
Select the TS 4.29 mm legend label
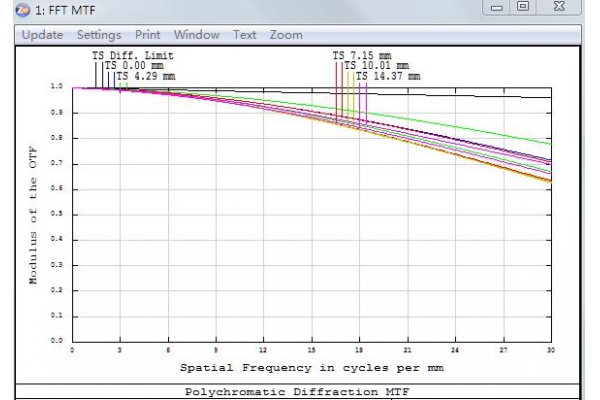click(x=146, y=76)
